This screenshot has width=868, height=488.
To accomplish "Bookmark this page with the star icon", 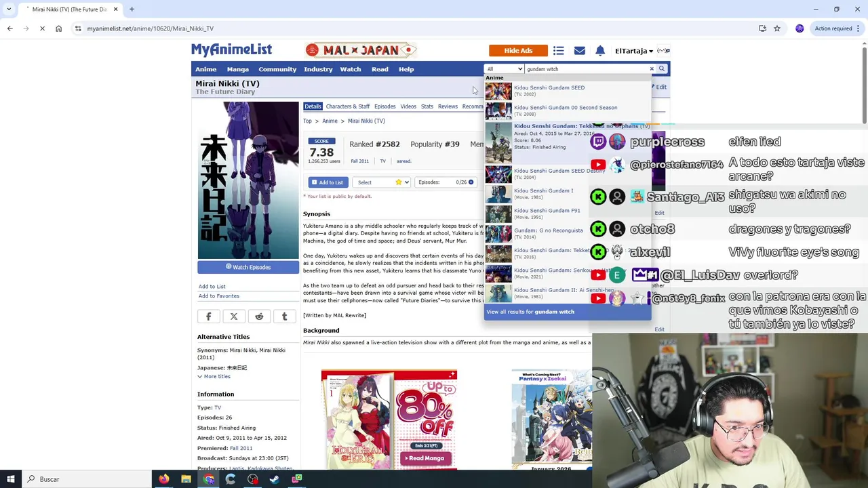I will click(x=777, y=28).
